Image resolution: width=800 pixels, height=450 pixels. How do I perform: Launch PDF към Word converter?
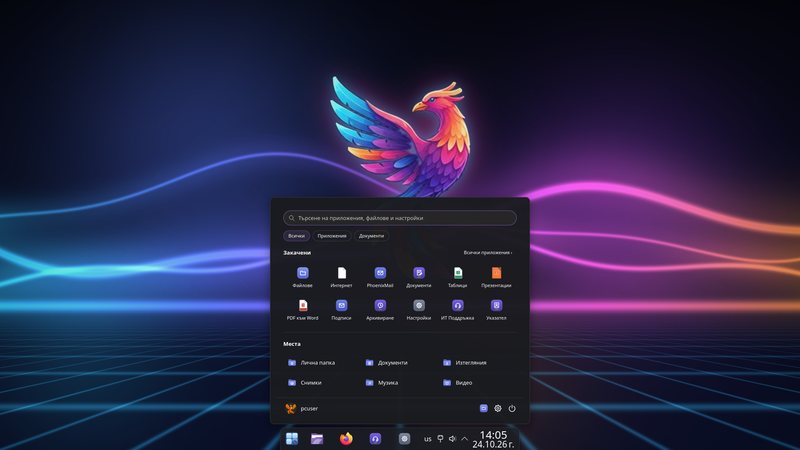pos(303,305)
